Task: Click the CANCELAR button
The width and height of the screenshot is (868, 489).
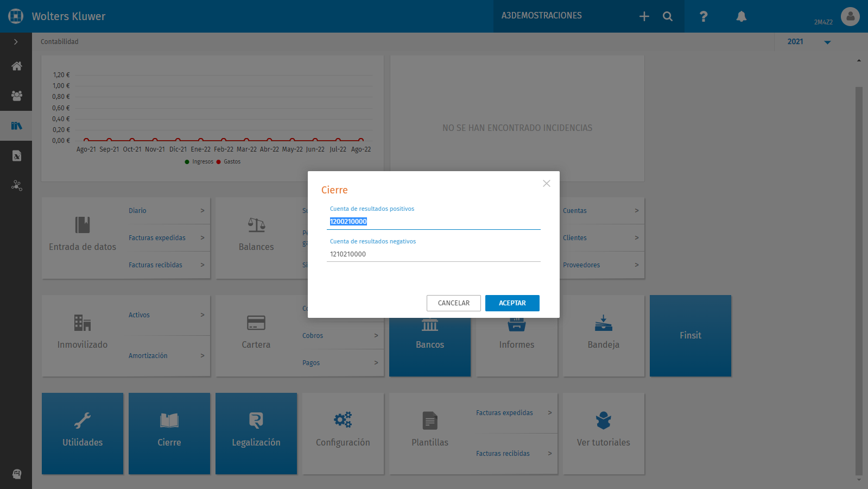Action: (454, 303)
